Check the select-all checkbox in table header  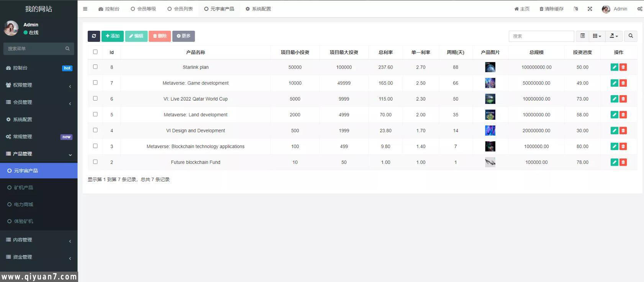95,52
